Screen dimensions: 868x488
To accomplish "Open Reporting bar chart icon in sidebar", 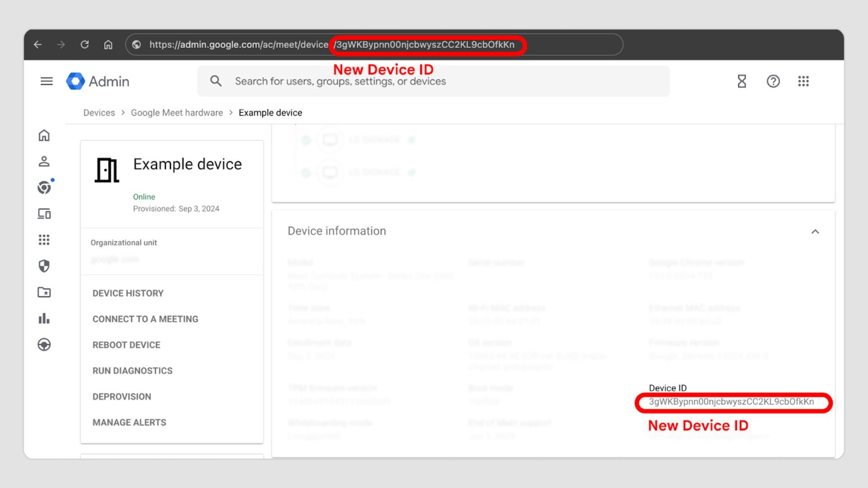I will 44,319.
